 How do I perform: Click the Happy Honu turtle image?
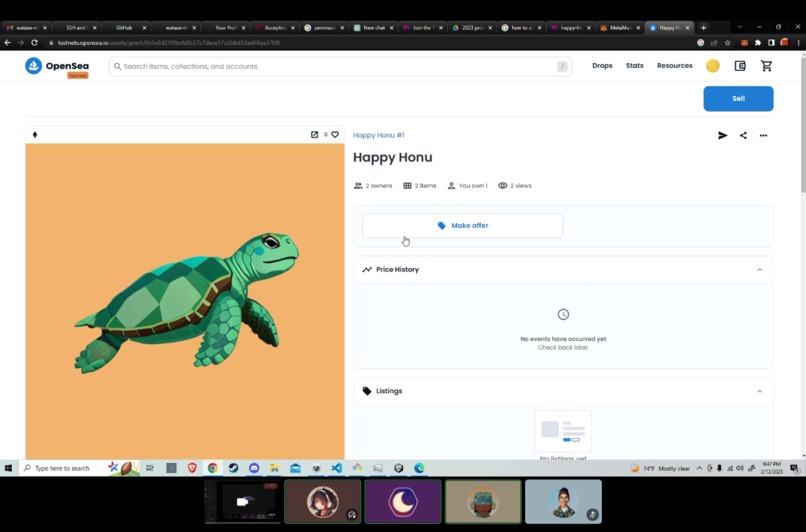(185, 301)
